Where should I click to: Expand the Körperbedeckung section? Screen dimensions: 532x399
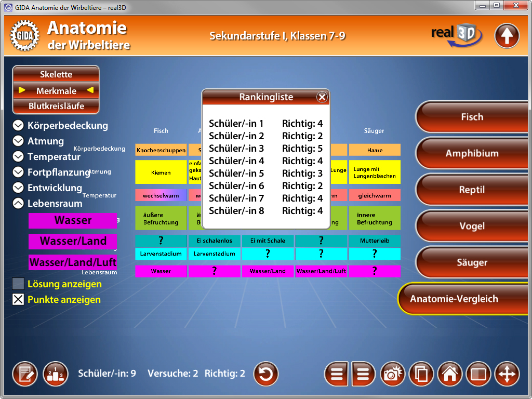pyautogui.click(x=18, y=125)
